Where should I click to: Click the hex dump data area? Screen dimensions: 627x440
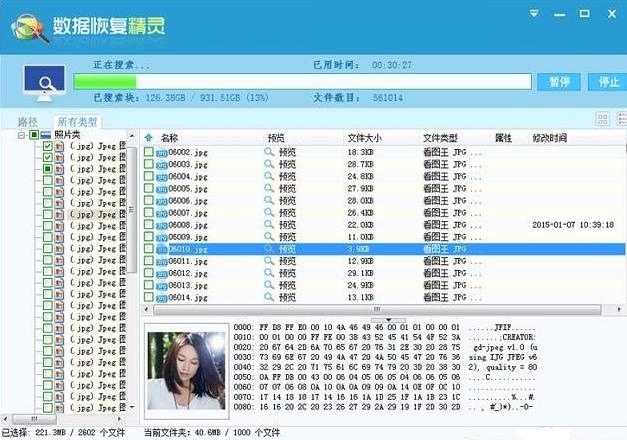(346, 367)
